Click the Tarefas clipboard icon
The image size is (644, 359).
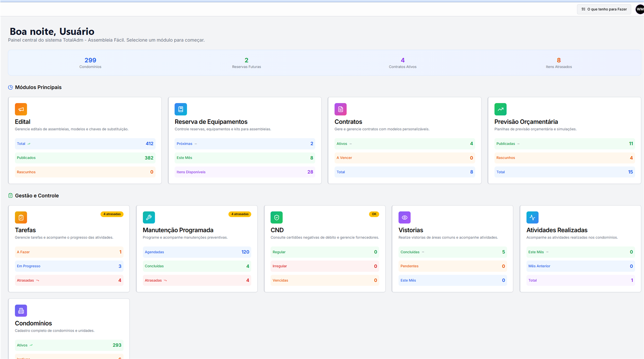(x=21, y=217)
